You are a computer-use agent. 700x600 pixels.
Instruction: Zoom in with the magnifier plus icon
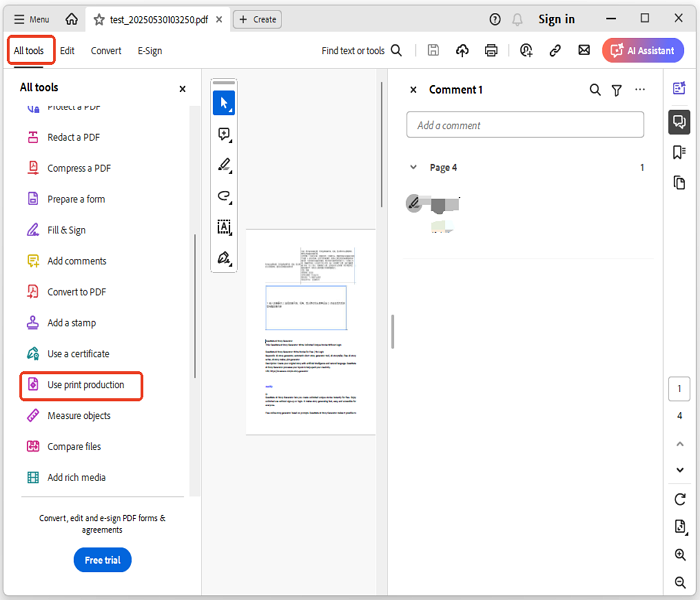[680, 555]
